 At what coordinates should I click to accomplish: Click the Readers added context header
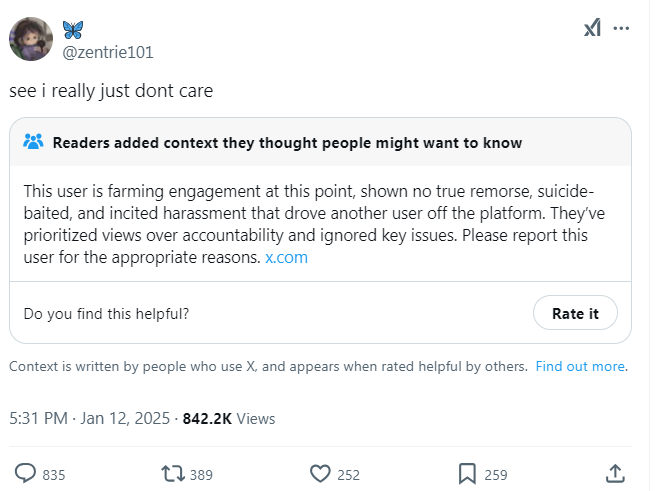[x=287, y=142]
